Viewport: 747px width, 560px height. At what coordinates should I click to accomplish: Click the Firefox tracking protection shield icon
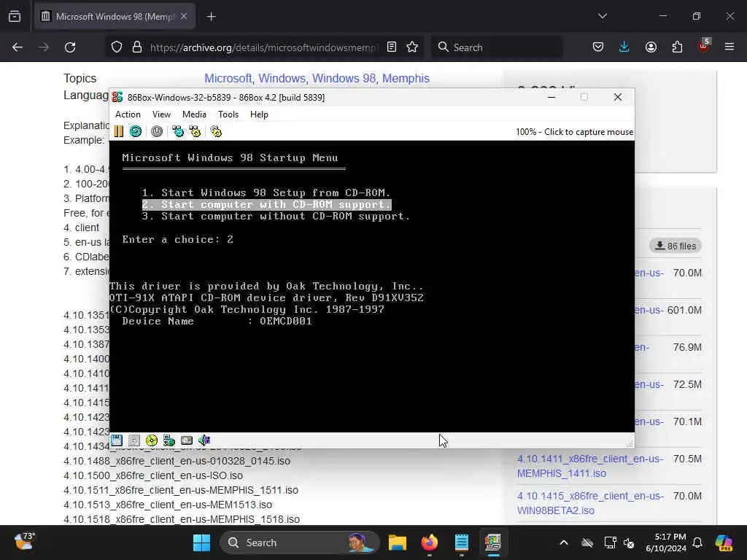point(117,47)
